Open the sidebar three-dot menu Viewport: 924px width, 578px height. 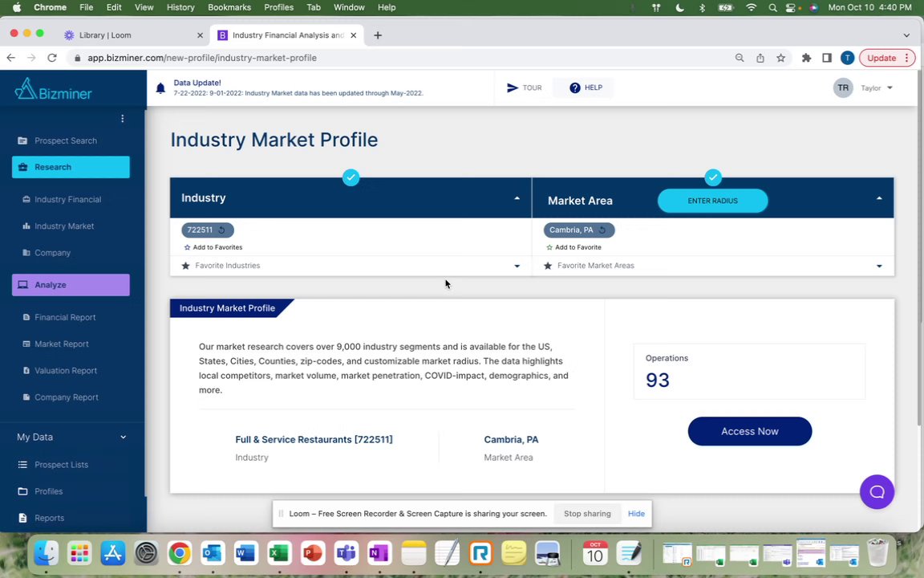(x=122, y=119)
